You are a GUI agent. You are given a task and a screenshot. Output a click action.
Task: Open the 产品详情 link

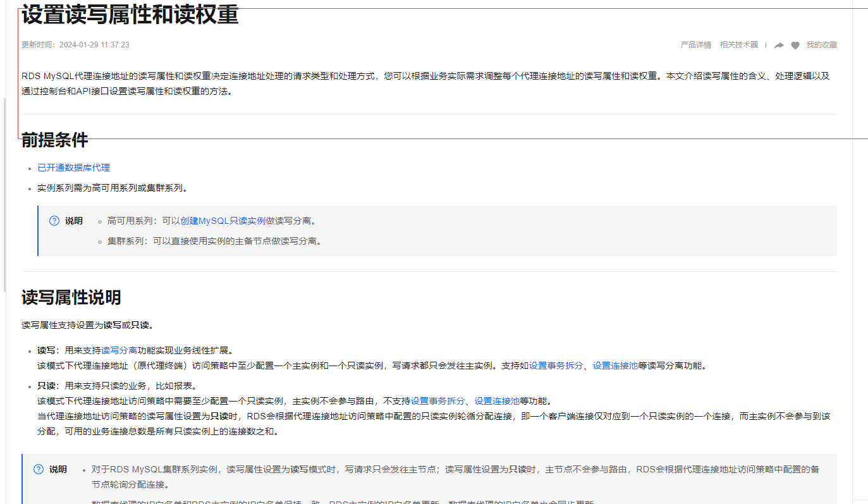pyautogui.click(x=695, y=45)
